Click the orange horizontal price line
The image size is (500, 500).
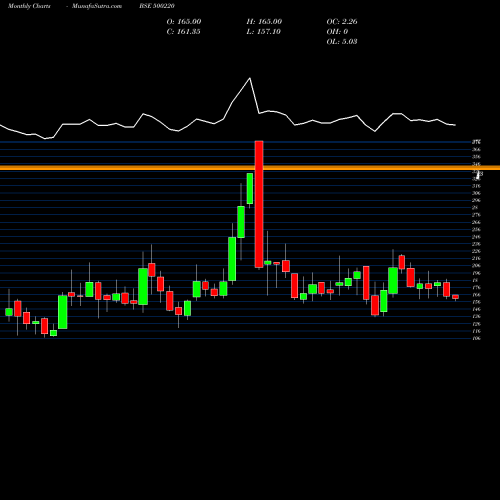(x=250, y=168)
